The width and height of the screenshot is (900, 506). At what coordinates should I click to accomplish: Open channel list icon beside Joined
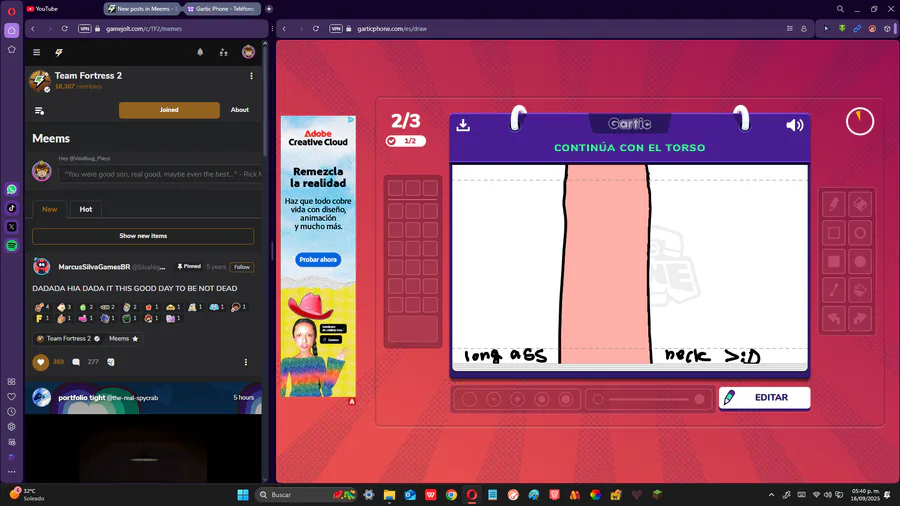click(x=39, y=110)
